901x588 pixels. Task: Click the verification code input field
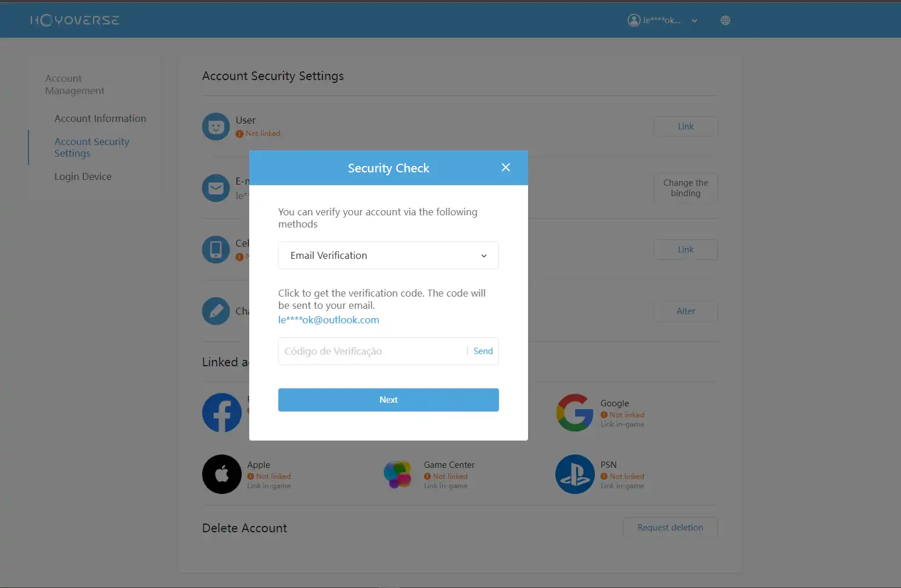pyautogui.click(x=372, y=351)
